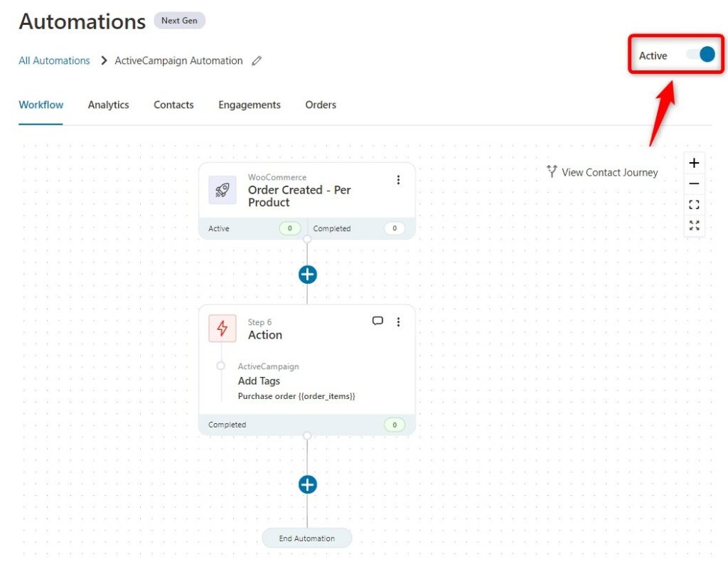
Task: Open the Step 6 Action options menu
Action: [x=398, y=322]
